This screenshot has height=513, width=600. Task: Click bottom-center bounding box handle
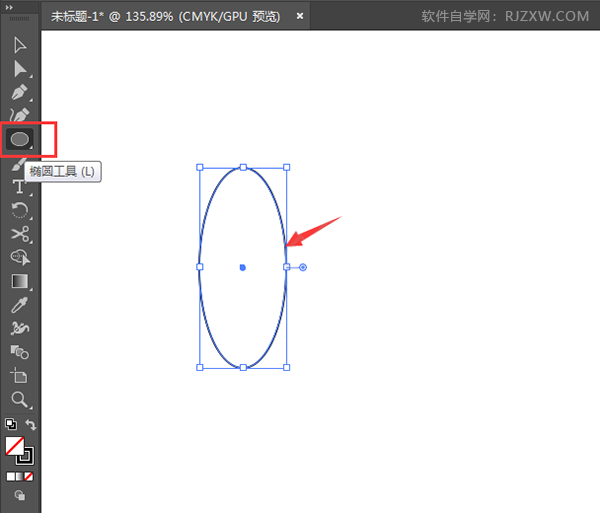243,368
